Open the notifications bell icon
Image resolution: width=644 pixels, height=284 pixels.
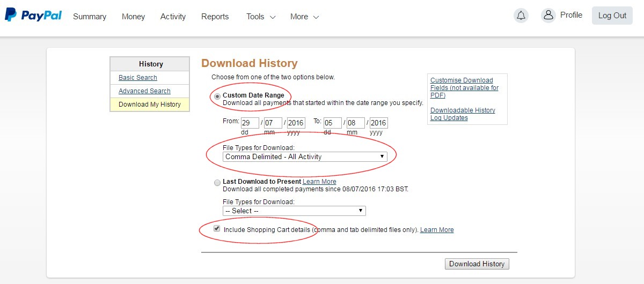point(521,16)
